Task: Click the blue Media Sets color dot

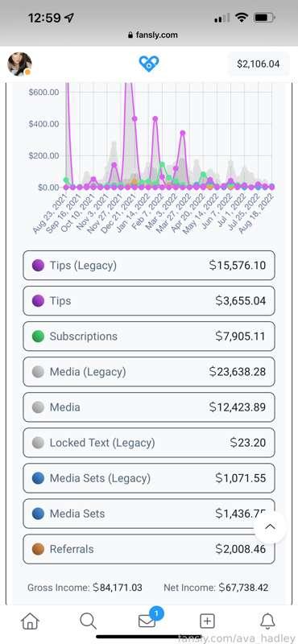Action: pyautogui.click(x=38, y=514)
